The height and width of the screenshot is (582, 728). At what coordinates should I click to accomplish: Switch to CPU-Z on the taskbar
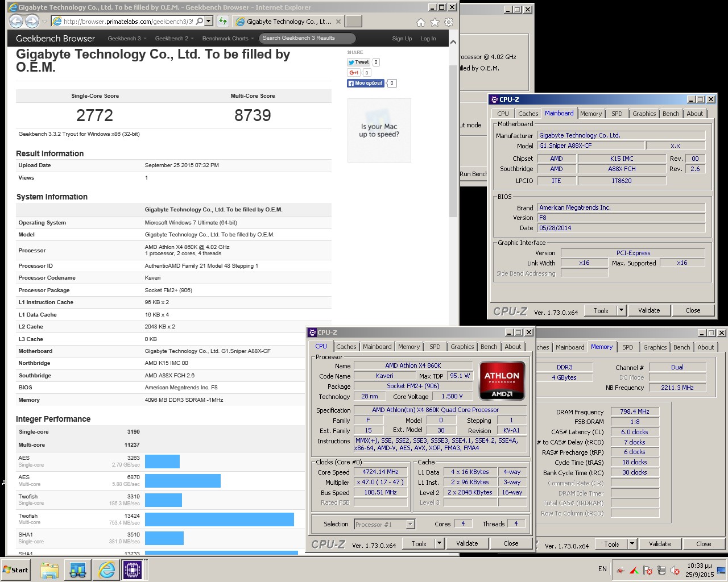coord(133,569)
